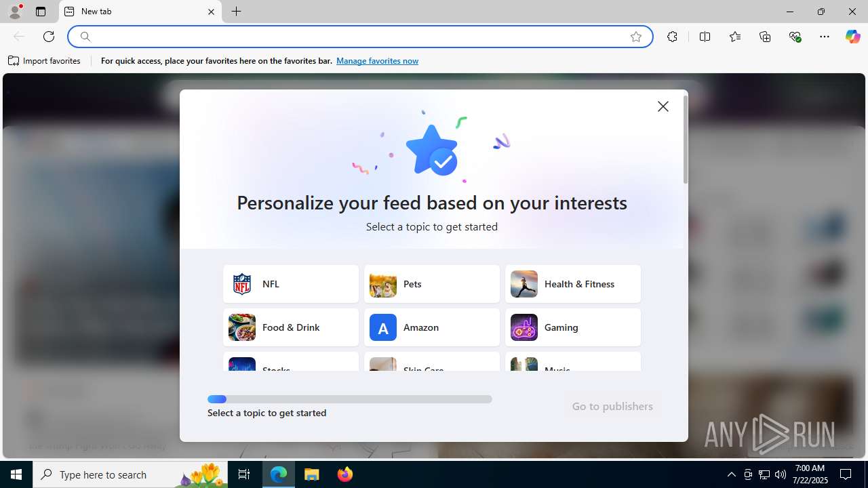
Task: Open the profile avatar icon
Action: pos(15,12)
